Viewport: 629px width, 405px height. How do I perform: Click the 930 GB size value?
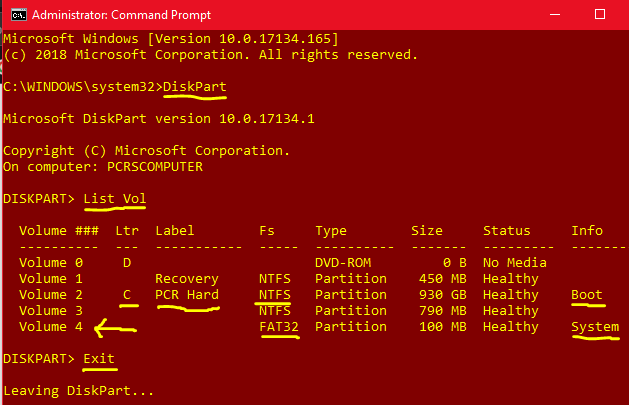[443, 294]
